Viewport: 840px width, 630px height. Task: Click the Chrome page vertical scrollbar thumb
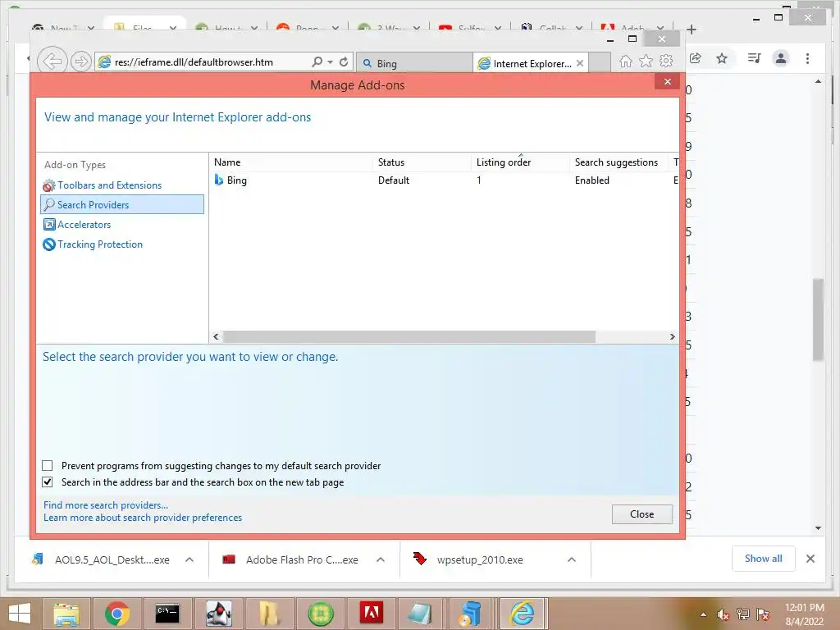(x=818, y=320)
